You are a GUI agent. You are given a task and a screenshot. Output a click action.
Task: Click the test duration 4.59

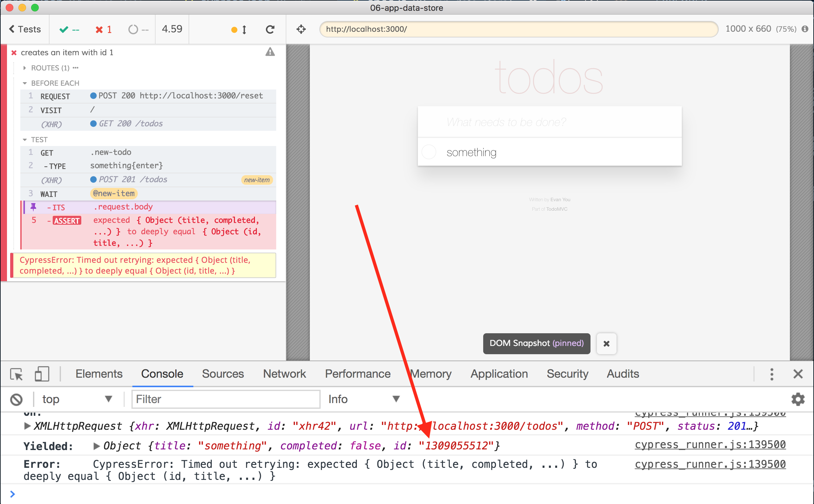pyautogui.click(x=172, y=29)
